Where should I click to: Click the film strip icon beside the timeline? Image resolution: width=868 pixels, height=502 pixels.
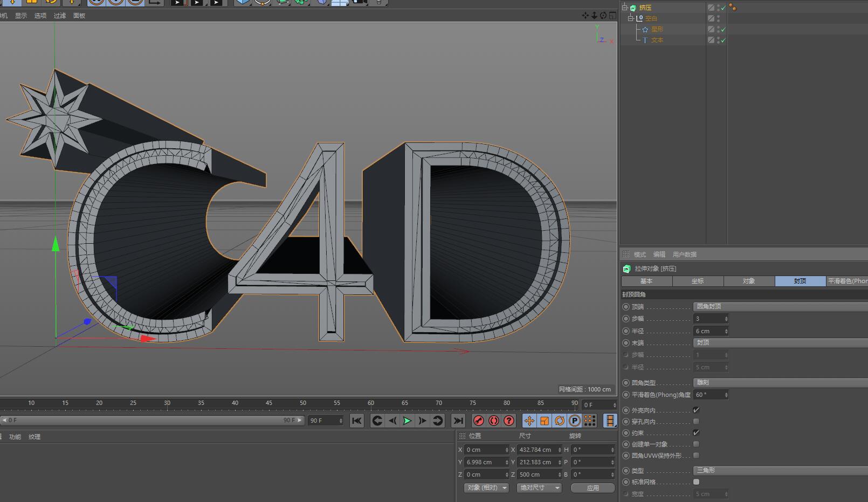(x=610, y=421)
